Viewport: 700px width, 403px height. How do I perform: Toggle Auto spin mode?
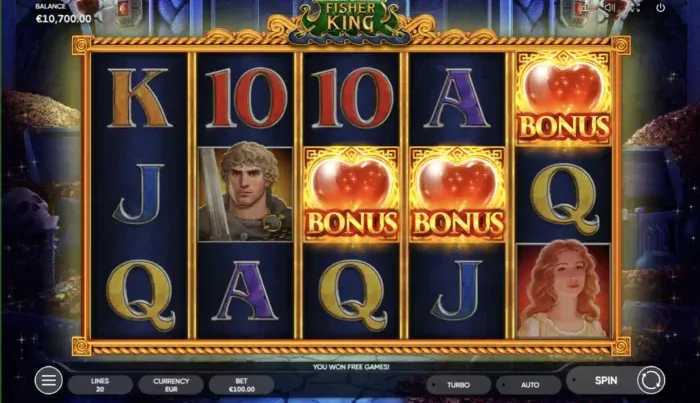tap(529, 385)
